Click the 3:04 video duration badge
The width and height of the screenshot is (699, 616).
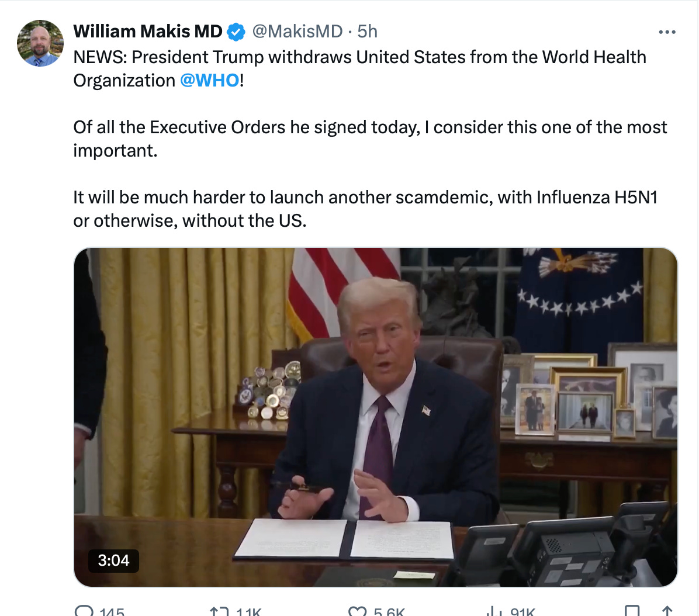(x=114, y=560)
